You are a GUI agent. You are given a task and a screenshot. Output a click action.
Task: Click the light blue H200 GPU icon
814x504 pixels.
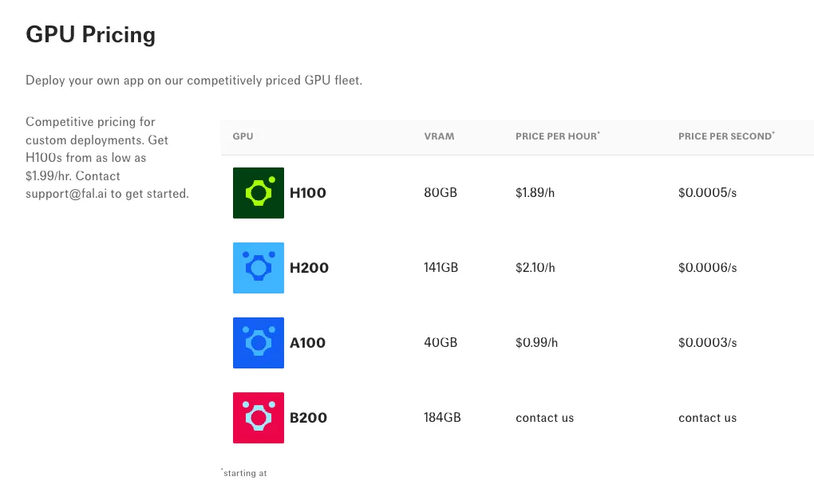(x=259, y=268)
